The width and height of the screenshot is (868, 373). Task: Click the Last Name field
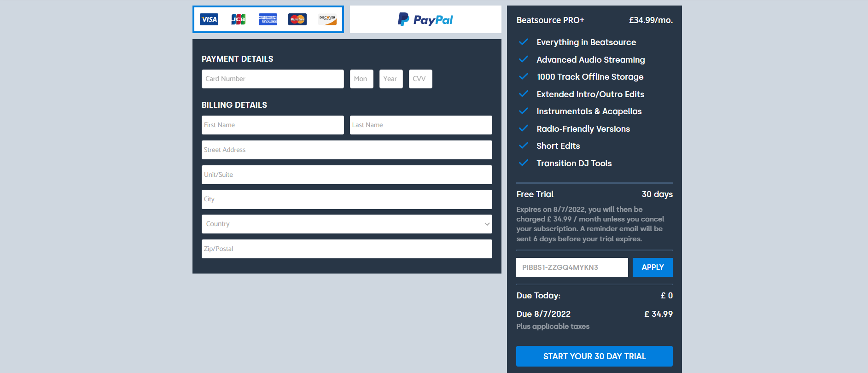(421, 125)
